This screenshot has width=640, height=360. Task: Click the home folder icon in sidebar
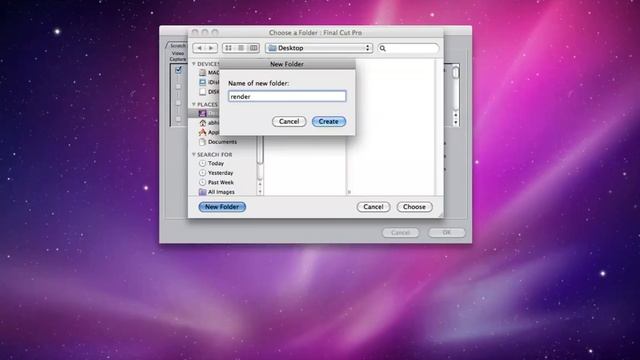point(202,122)
